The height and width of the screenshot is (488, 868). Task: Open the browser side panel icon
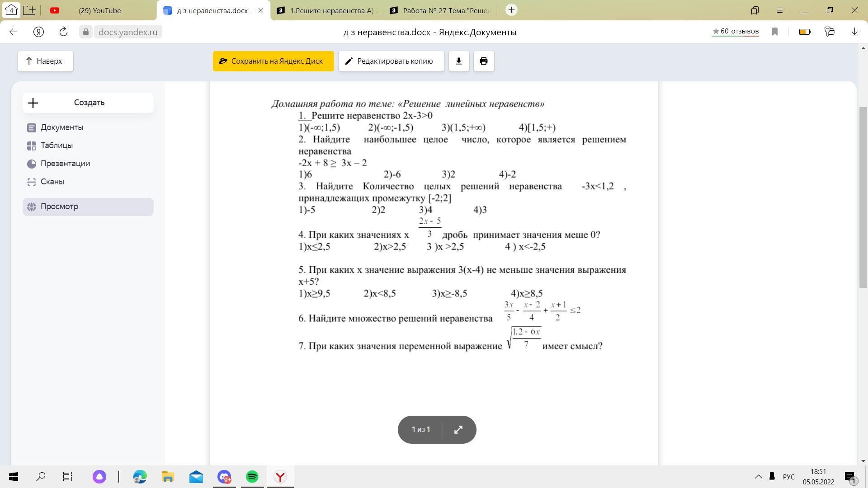click(x=755, y=10)
